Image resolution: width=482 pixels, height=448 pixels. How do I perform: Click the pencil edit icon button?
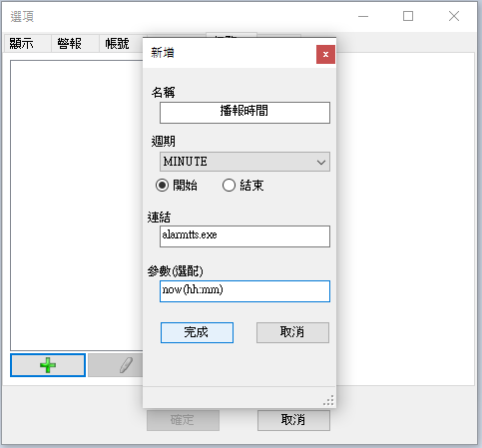[116, 365]
